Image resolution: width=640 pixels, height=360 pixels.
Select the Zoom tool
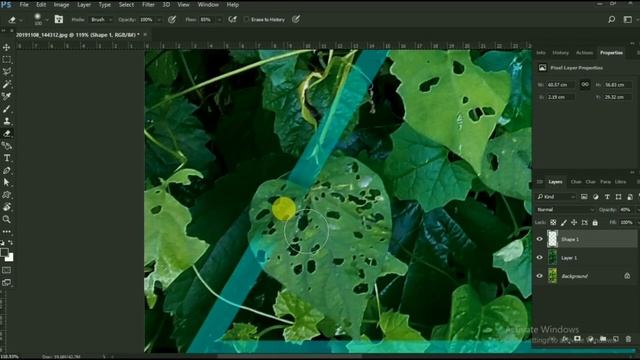7,219
